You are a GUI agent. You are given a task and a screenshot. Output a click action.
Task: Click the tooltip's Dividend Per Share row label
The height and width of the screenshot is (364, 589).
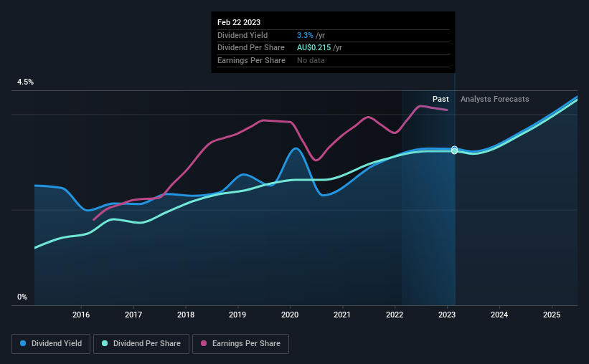[251, 48]
